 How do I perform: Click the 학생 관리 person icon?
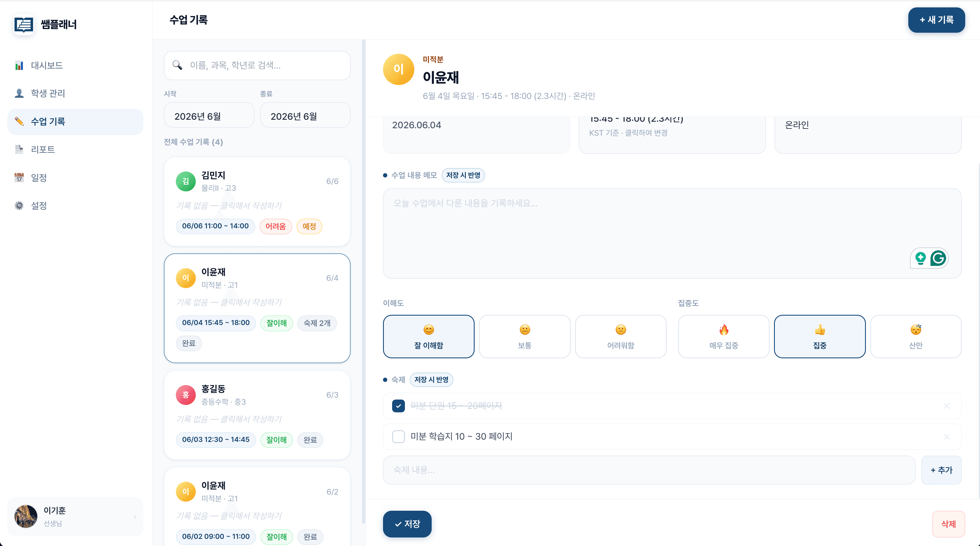tap(19, 93)
